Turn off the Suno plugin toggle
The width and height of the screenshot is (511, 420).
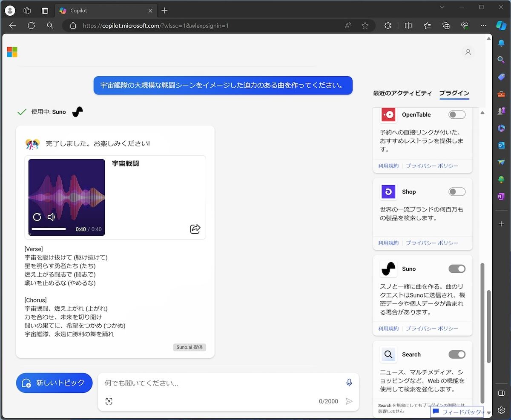click(457, 269)
